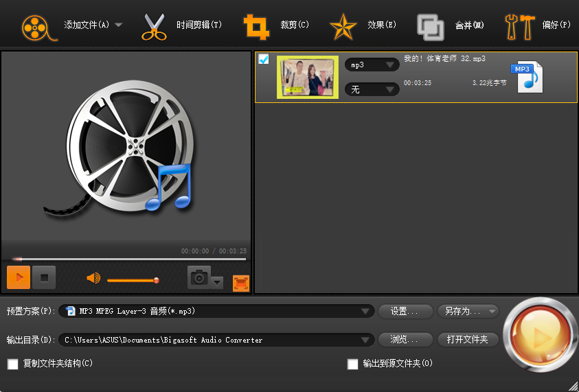Screen dimensions: 579x392
Task: Play the preview with orange play button
Action: [x=19, y=277]
